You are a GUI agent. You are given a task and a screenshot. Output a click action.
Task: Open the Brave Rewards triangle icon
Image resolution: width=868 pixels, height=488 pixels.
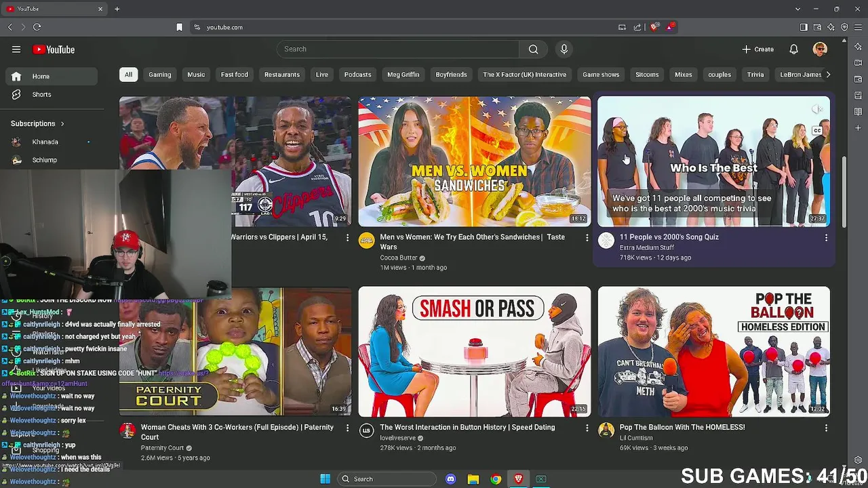coord(670,27)
